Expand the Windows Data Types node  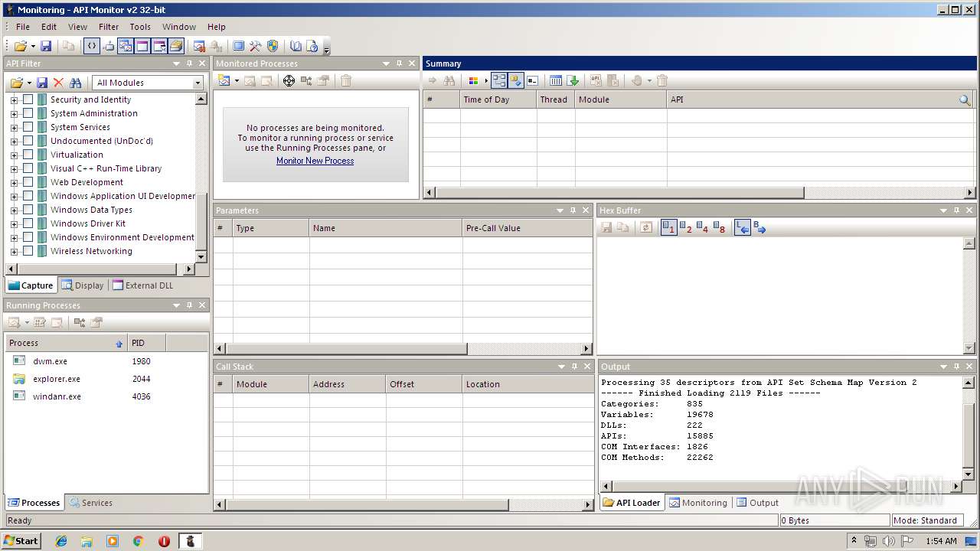[14, 210]
